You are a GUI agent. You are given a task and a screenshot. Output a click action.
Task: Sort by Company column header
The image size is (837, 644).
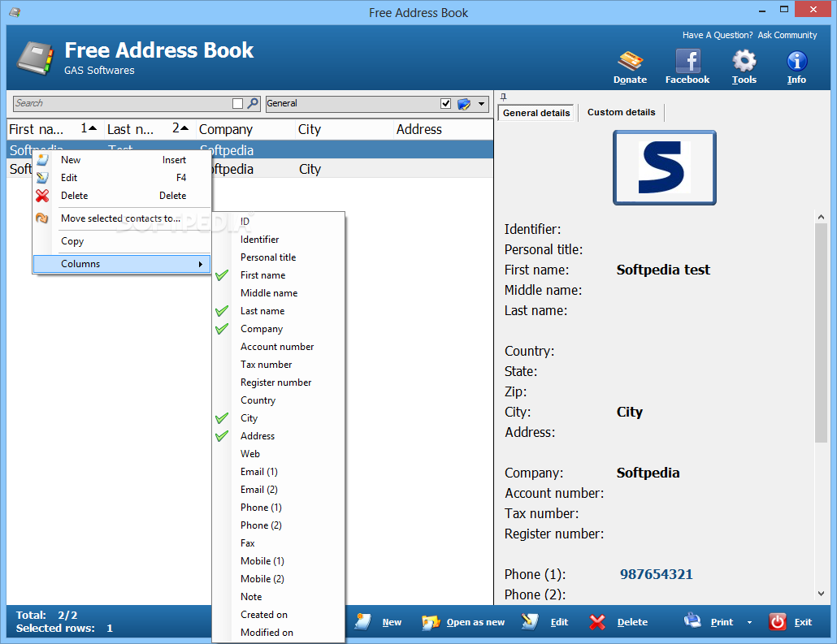tap(245, 129)
